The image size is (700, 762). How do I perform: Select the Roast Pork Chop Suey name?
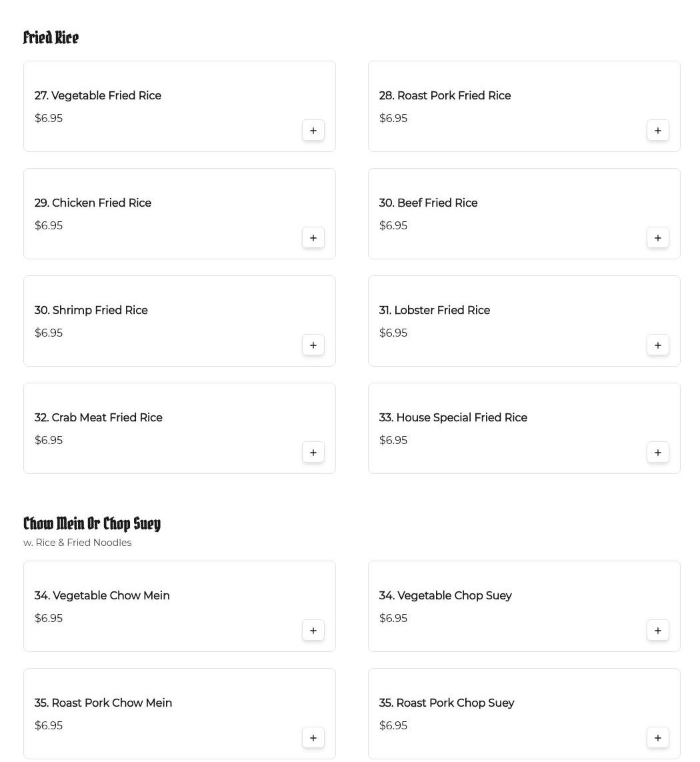click(x=446, y=703)
